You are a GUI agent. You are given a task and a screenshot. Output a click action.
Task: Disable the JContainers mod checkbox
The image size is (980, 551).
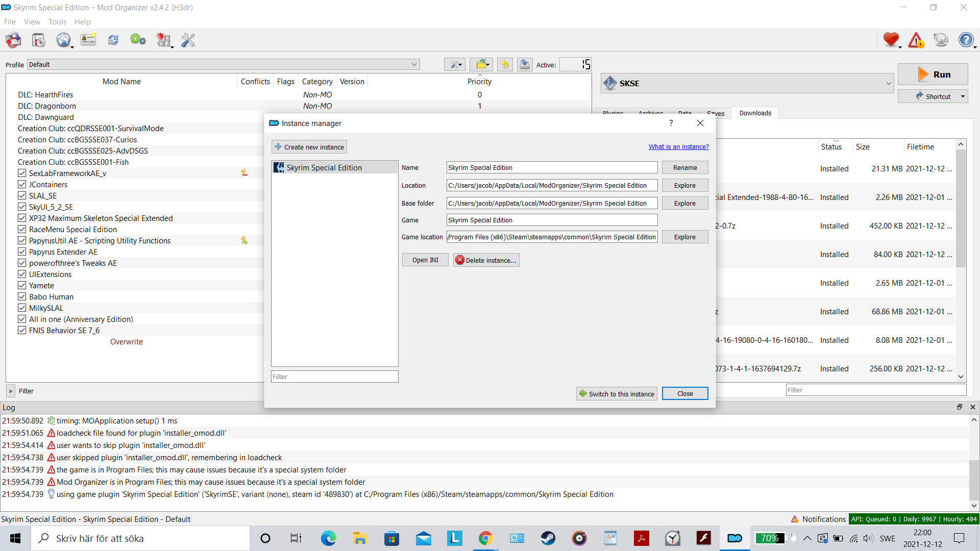coord(22,184)
